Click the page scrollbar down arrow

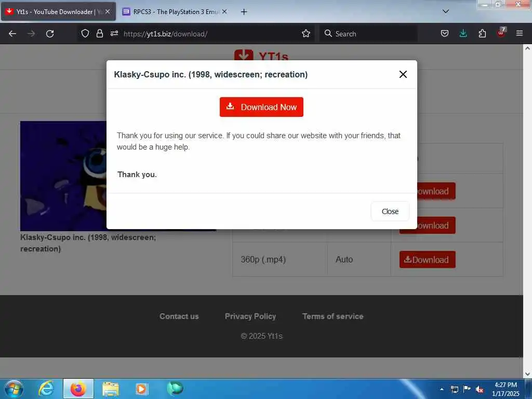(527, 374)
